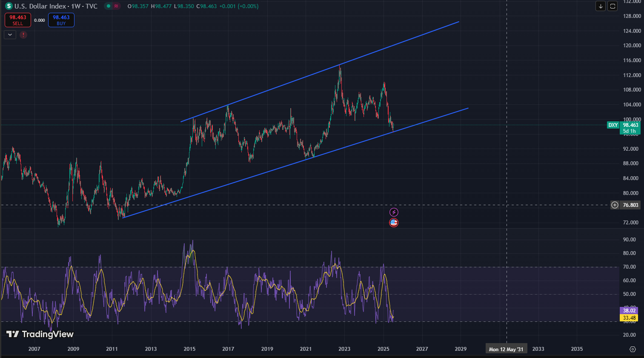Click the US flag economic event marker
Viewport: 644px width, 358px height.
pos(394,223)
